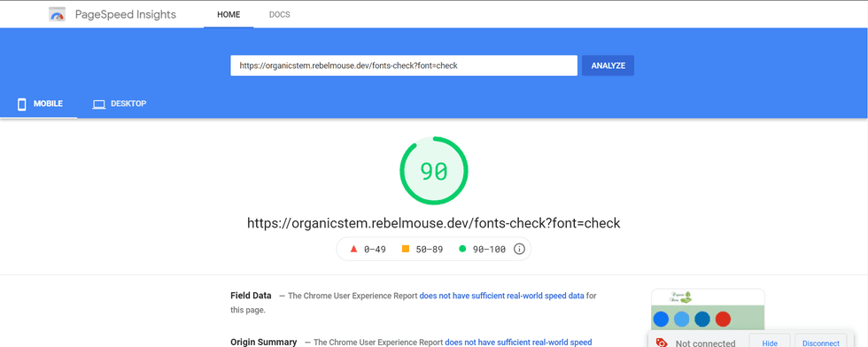This screenshot has width=868, height=347.
Task: Open Field Data insufficient speed data link
Action: 501,296
